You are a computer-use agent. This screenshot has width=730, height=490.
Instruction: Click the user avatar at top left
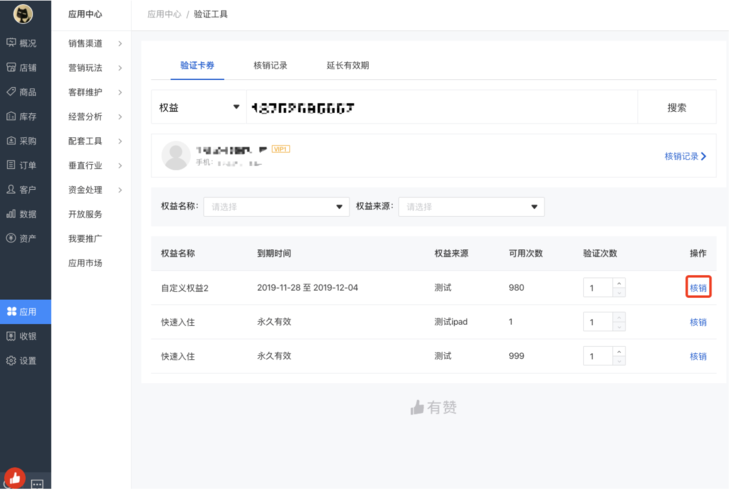point(23,14)
